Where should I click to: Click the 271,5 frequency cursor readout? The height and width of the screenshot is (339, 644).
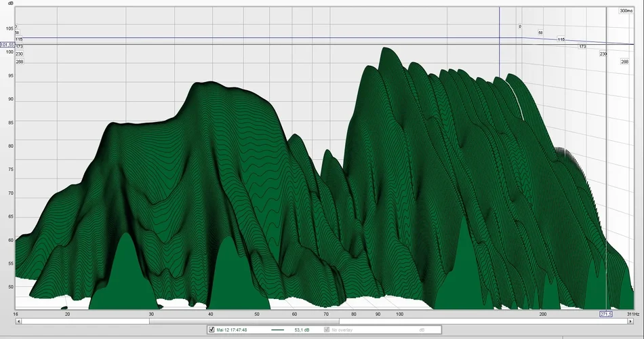(x=605, y=315)
